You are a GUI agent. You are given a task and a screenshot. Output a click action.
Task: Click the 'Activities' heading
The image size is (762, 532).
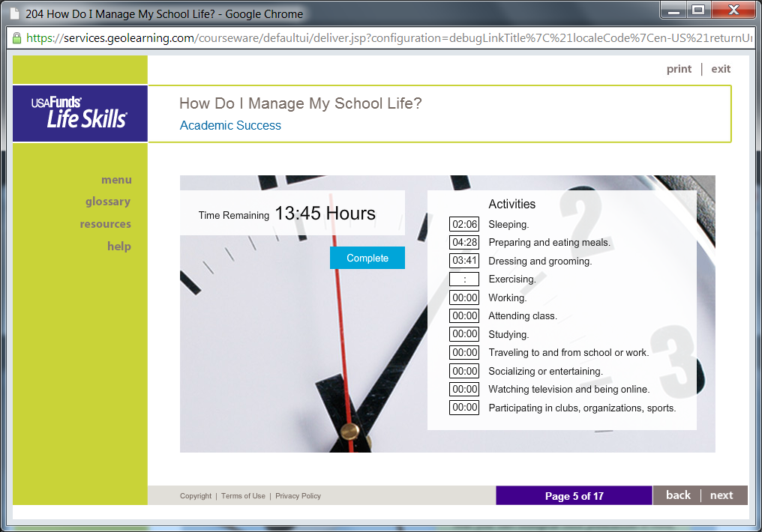[x=511, y=204]
